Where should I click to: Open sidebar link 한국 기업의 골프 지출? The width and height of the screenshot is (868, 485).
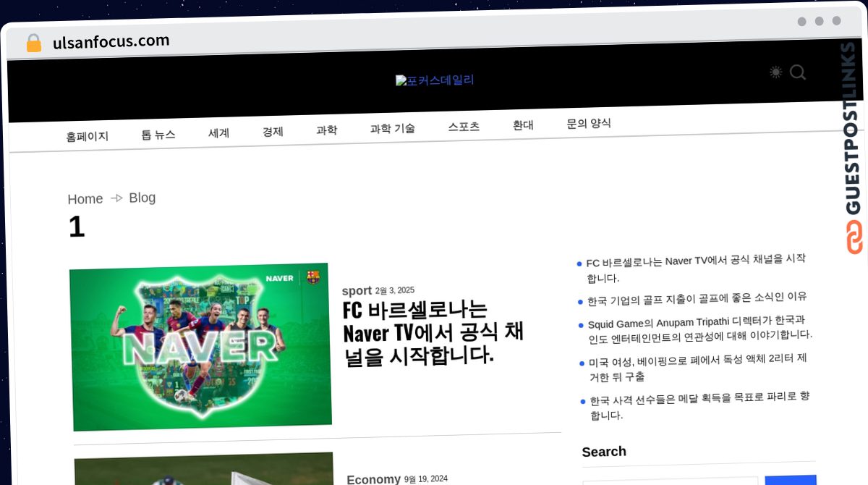tap(697, 298)
